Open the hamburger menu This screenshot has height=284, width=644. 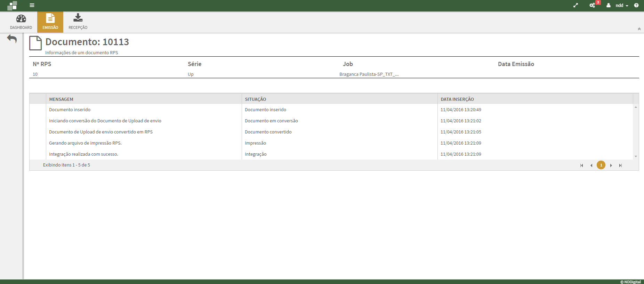tap(32, 5)
